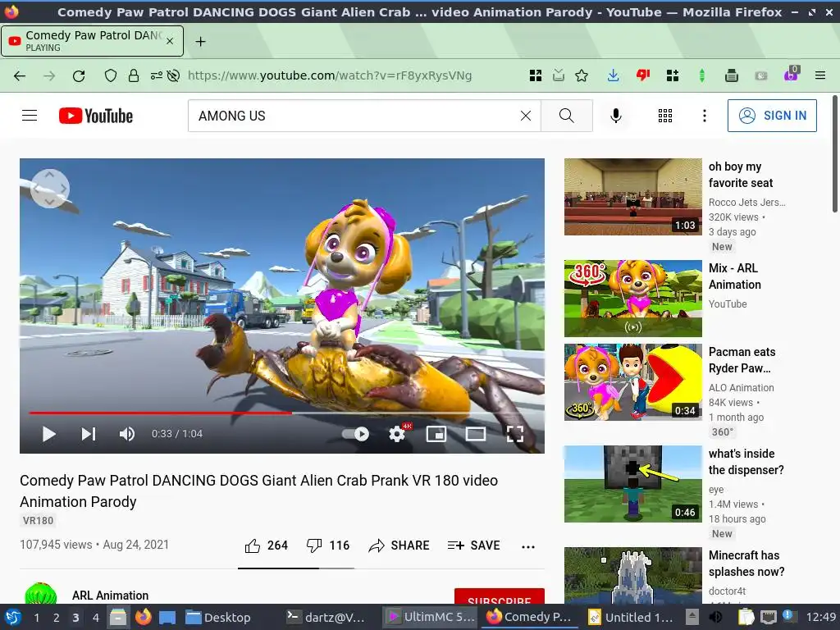
Task: Open the Firefox application menu
Action: click(820, 75)
